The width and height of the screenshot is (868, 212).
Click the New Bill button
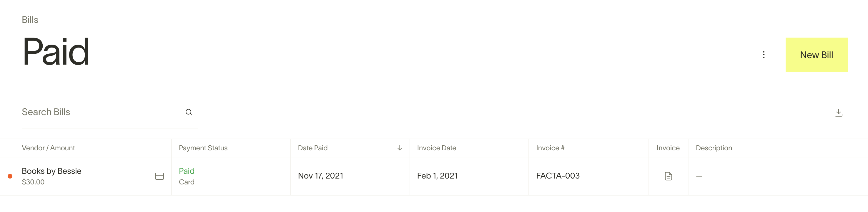[817, 55]
